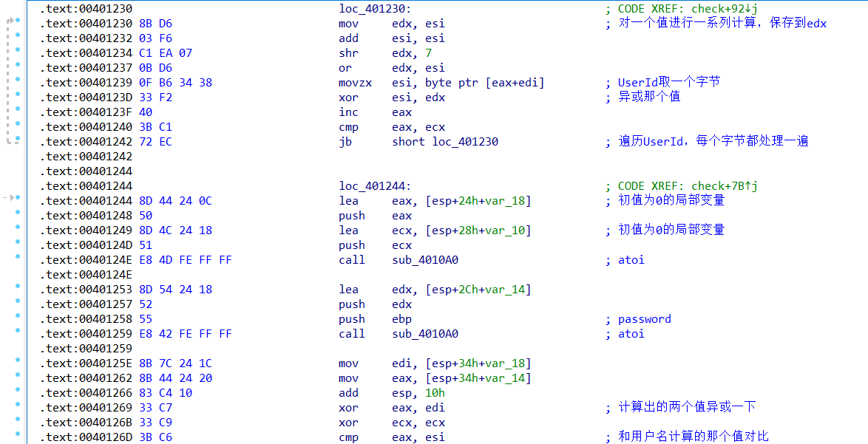Click the 'CODE XREF: check+92↓j' cross reference

pyautogui.click(x=688, y=9)
